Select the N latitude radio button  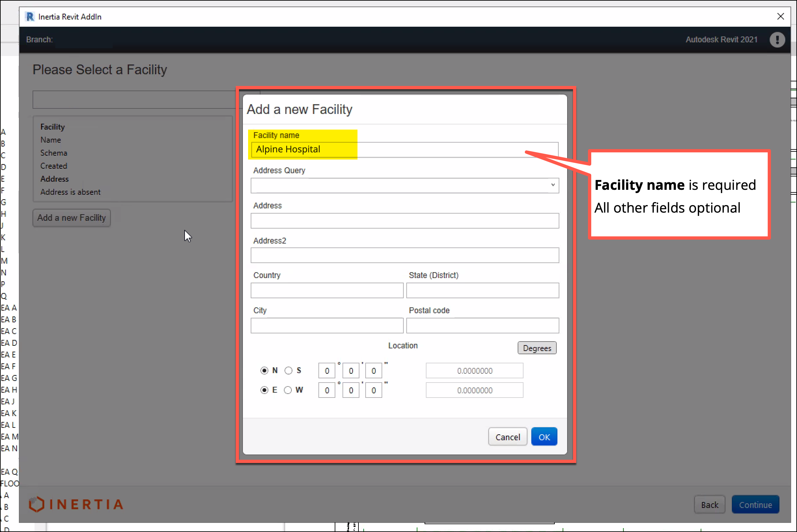(264, 371)
